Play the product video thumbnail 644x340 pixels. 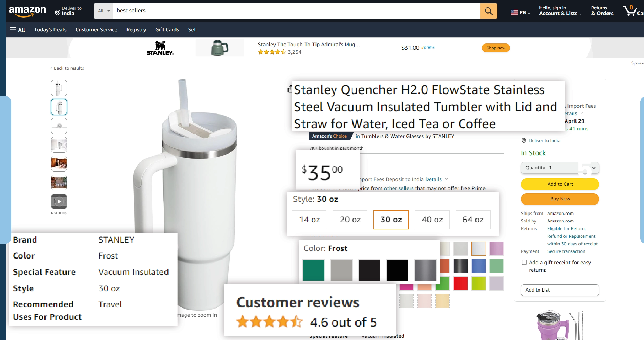pos(59,201)
